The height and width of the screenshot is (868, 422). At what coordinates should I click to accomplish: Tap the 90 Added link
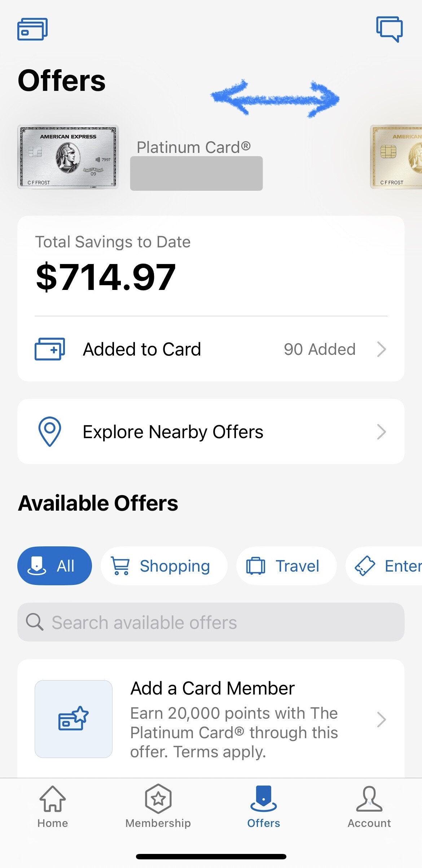point(320,349)
